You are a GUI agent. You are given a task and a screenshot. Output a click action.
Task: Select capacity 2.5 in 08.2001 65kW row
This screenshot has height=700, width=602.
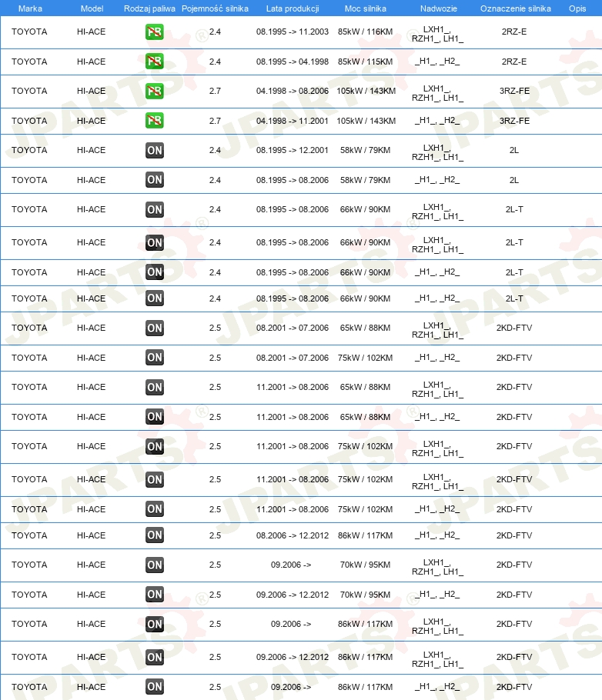tap(215, 328)
